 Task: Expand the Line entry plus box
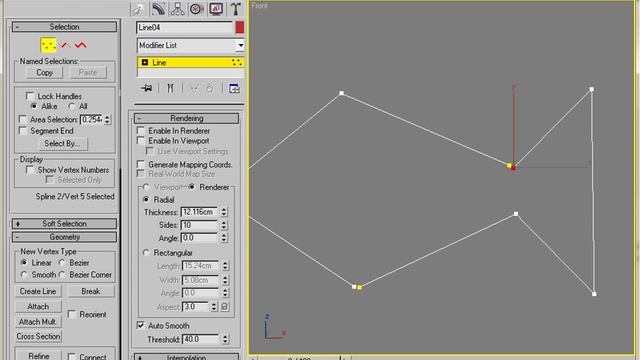[144, 62]
